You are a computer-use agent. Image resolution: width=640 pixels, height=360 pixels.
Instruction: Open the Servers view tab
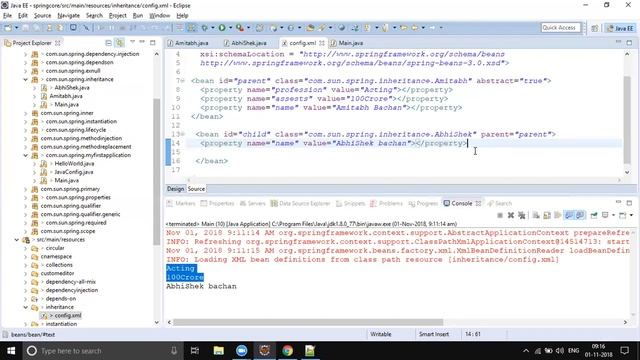tap(253, 203)
